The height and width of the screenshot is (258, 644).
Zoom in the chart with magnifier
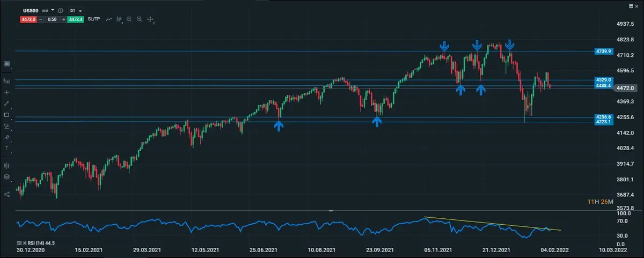pyautogui.click(x=140, y=19)
